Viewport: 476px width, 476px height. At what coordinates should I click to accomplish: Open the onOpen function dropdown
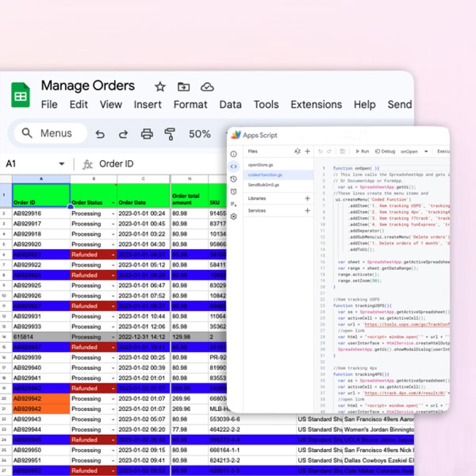414,151
